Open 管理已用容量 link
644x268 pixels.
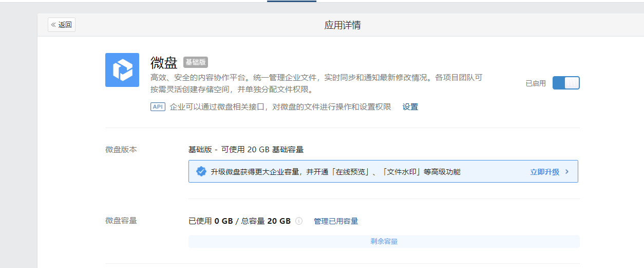[x=336, y=221]
